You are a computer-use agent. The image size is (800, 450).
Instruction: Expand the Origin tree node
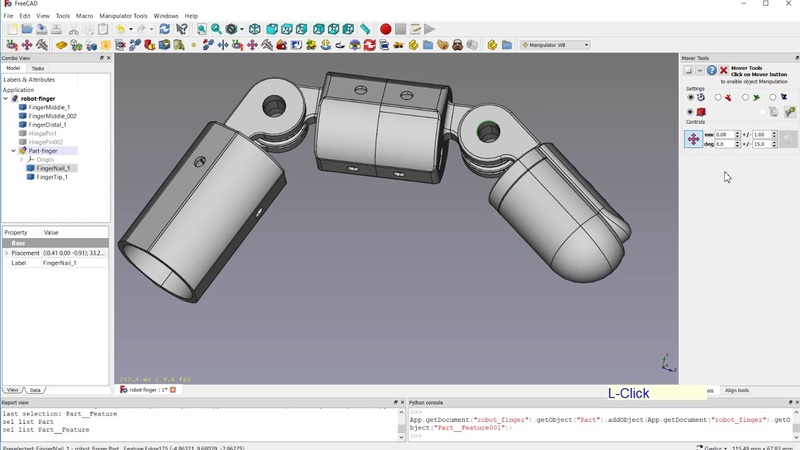coord(21,160)
